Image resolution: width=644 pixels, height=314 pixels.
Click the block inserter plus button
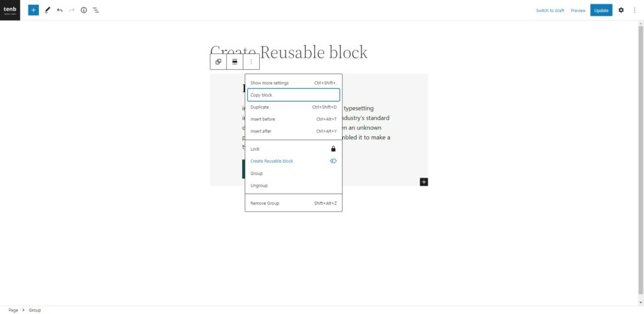click(x=33, y=10)
